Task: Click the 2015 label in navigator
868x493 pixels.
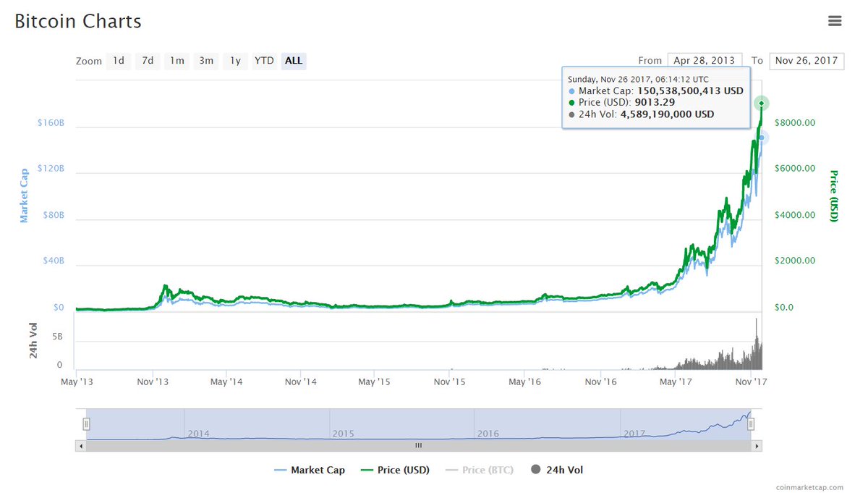Action: pos(343,434)
